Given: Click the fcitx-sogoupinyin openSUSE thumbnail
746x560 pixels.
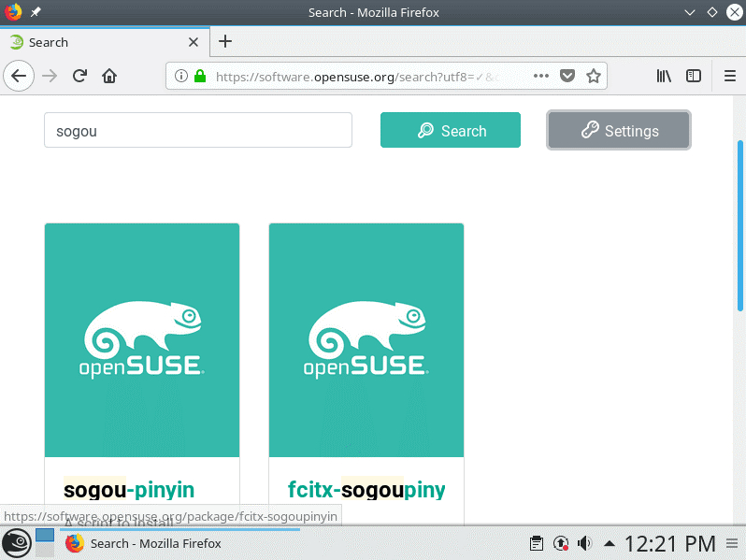Looking at the screenshot, I should [x=366, y=340].
